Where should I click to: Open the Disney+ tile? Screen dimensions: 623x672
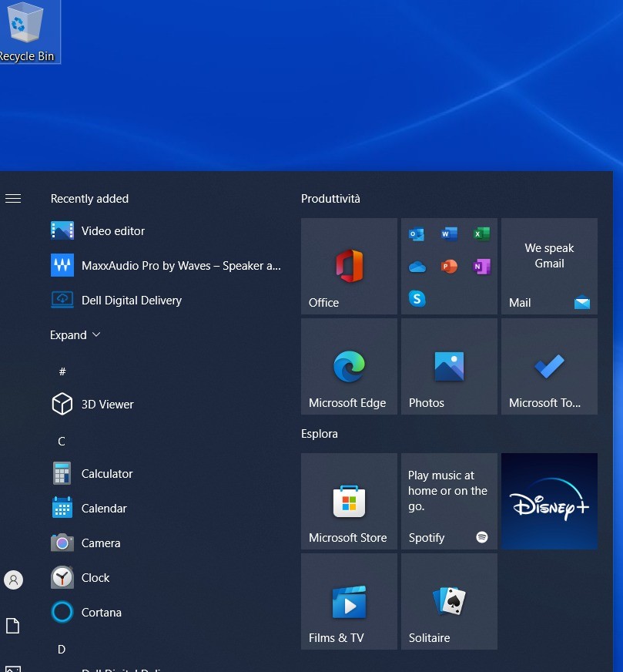point(549,501)
